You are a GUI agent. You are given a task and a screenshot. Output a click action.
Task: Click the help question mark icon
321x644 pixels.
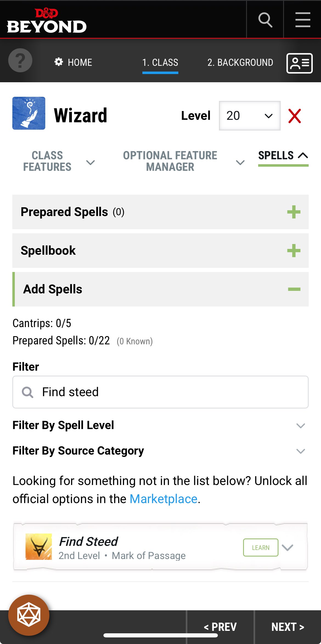point(20,61)
